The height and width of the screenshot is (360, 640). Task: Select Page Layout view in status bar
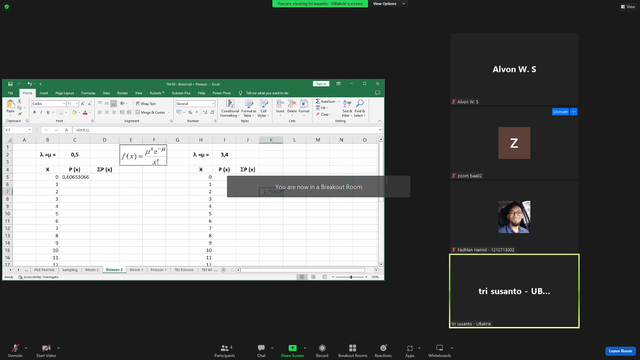point(313,277)
